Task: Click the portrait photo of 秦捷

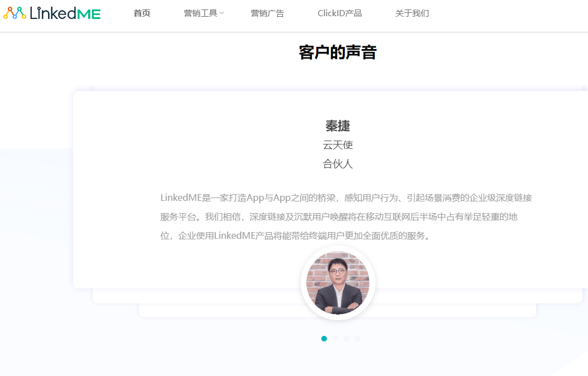Action: click(338, 283)
